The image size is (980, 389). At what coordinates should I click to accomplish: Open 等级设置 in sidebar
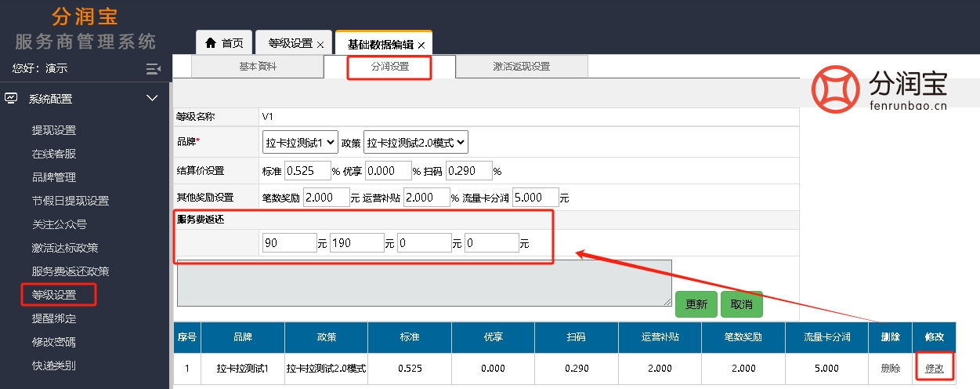(x=54, y=295)
